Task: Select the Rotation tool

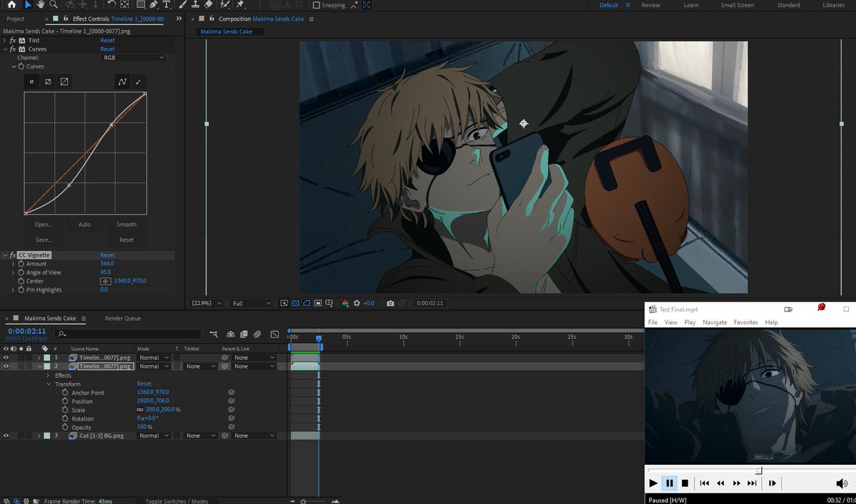Action: (x=112, y=4)
